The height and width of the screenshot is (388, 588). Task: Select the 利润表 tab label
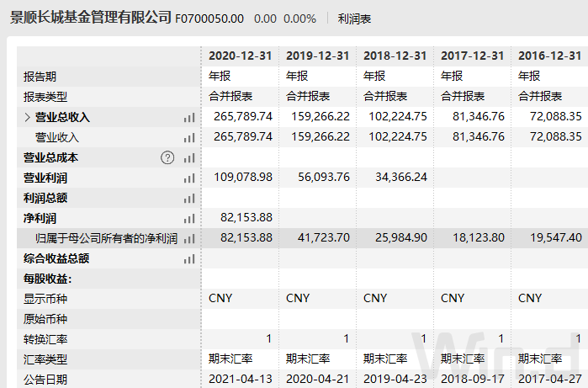[x=354, y=19]
